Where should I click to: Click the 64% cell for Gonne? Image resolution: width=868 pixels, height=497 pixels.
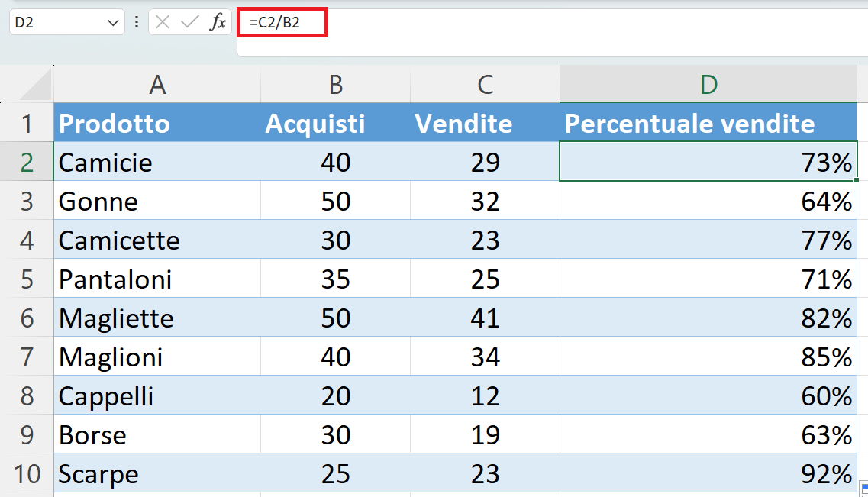point(708,200)
